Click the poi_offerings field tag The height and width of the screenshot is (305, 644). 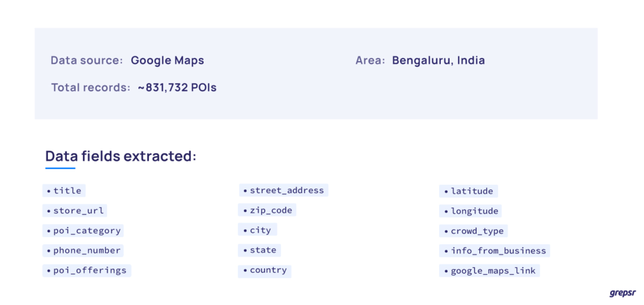pyautogui.click(x=87, y=270)
